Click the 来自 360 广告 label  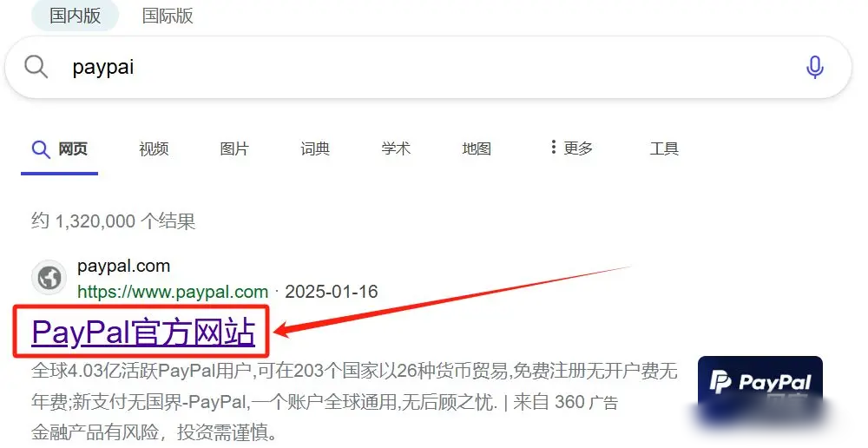565,402
